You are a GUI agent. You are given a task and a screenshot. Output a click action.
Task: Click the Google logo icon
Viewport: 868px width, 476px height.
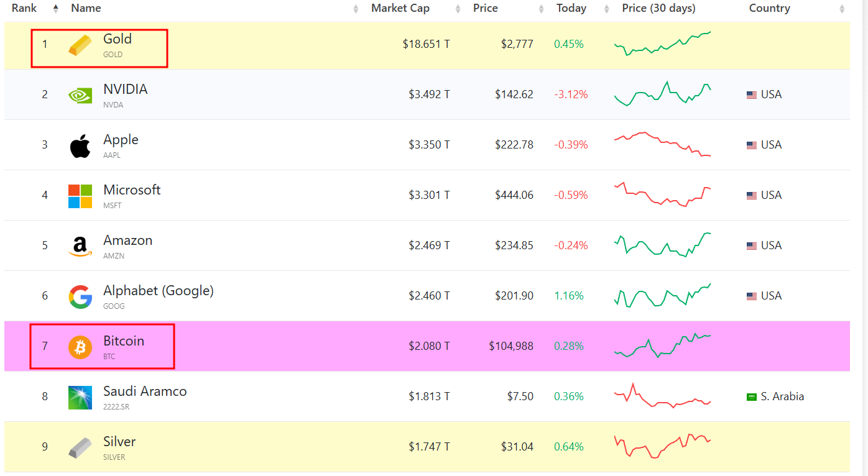(x=80, y=296)
